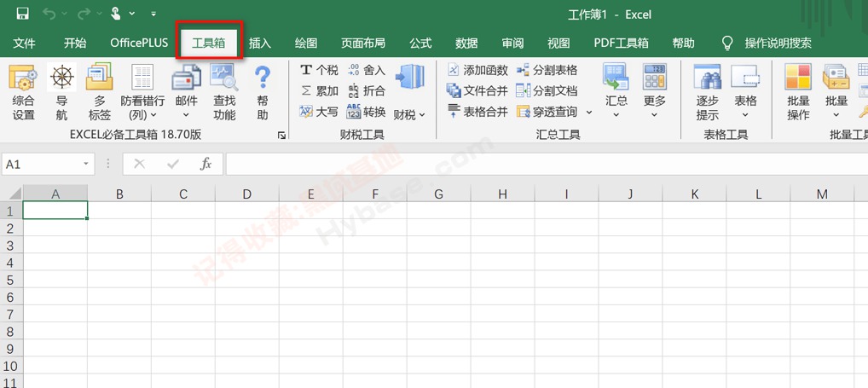Screen dimensions: 868x388
Task: Select row 5 header
Action: click(x=11, y=280)
